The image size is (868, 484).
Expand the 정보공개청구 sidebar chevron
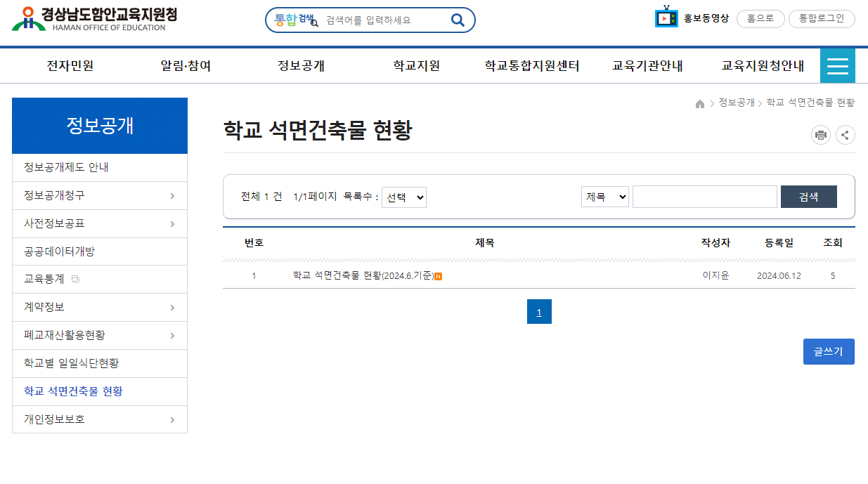click(173, 196)
